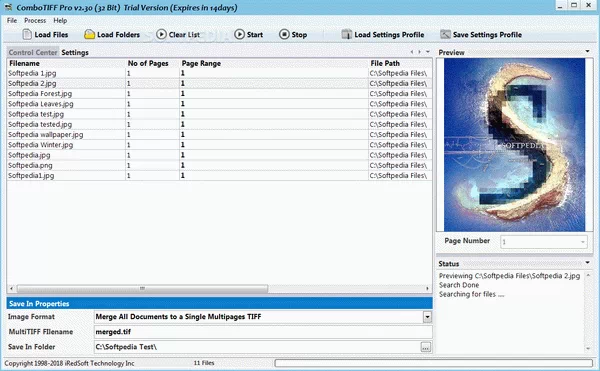
Task: Select the row Softpedia 2.jpg
Action: (x=219, y=83)
